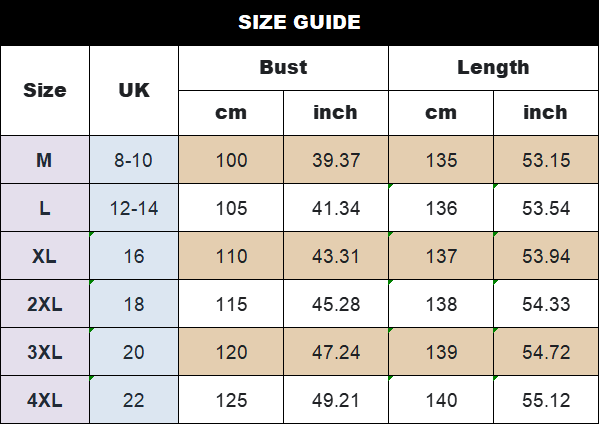Select the 53.94 inch length cell
Viewport: 599px width, 424px height.
click(x=546, y=256)
